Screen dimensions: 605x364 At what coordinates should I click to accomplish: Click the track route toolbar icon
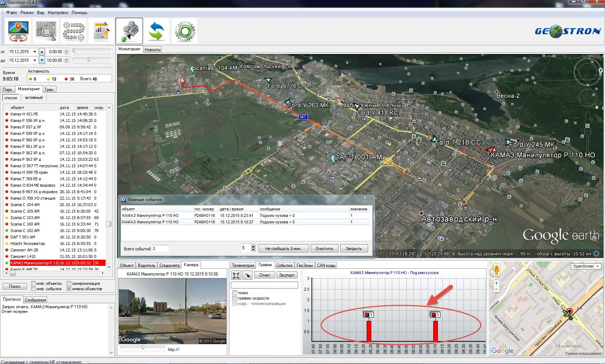[74, 31]
